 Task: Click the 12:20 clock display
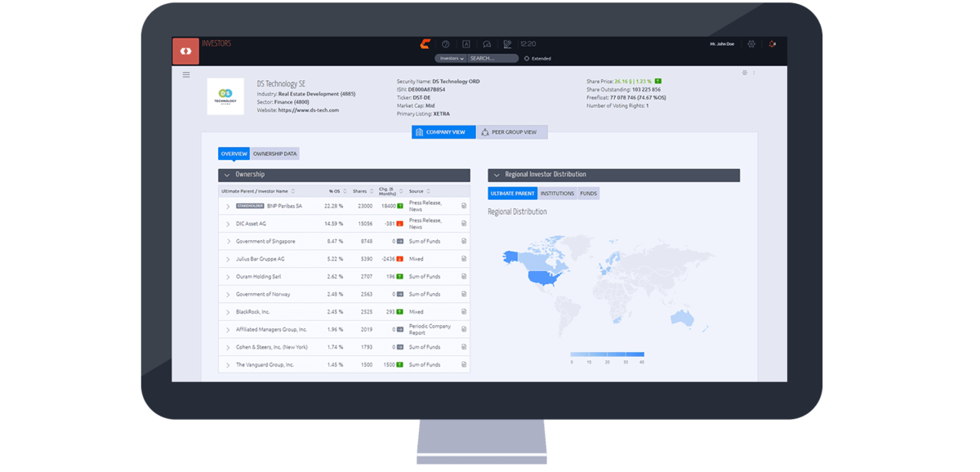[x=528, y=44]
